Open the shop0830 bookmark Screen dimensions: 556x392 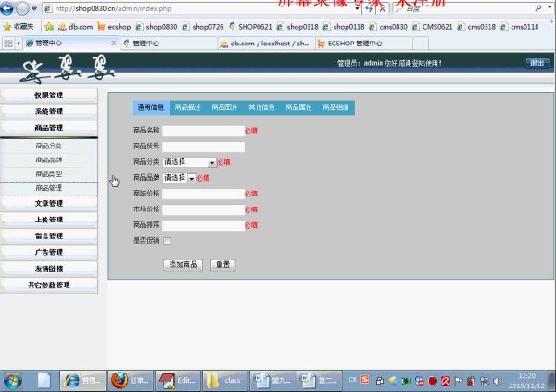coord(157,27)
